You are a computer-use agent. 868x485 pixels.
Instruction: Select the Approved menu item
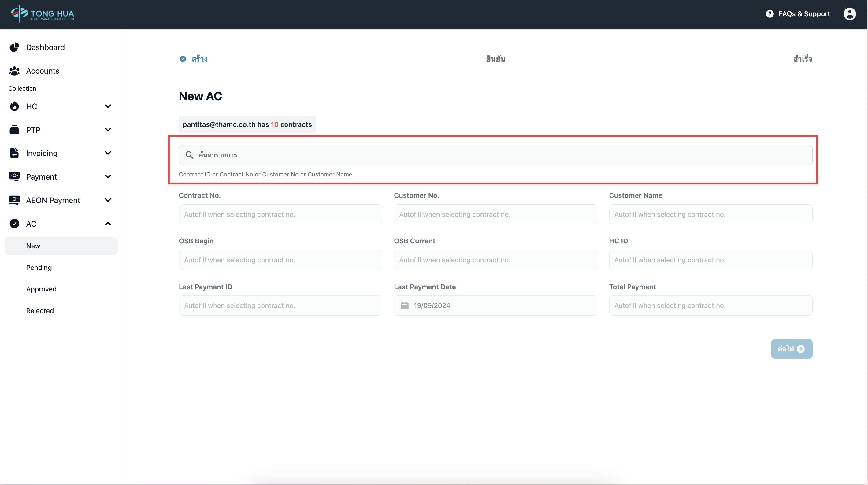[x=41, y=289]
